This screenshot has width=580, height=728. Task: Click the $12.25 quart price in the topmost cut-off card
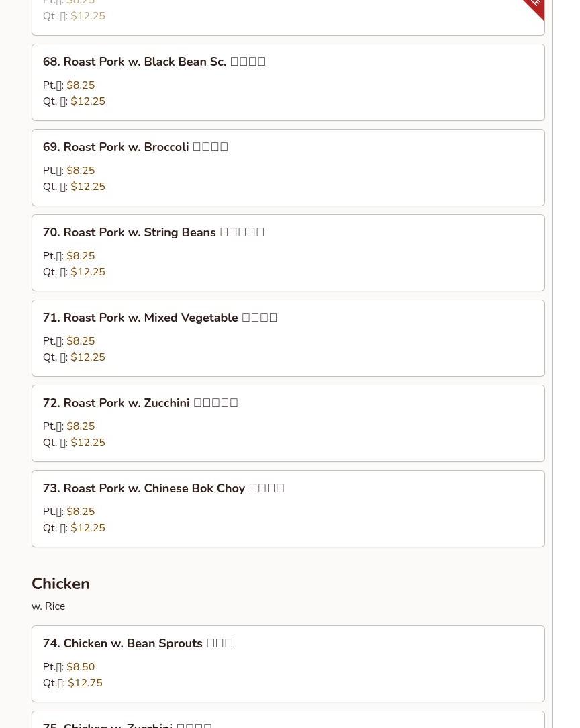[x=88, y=16]
